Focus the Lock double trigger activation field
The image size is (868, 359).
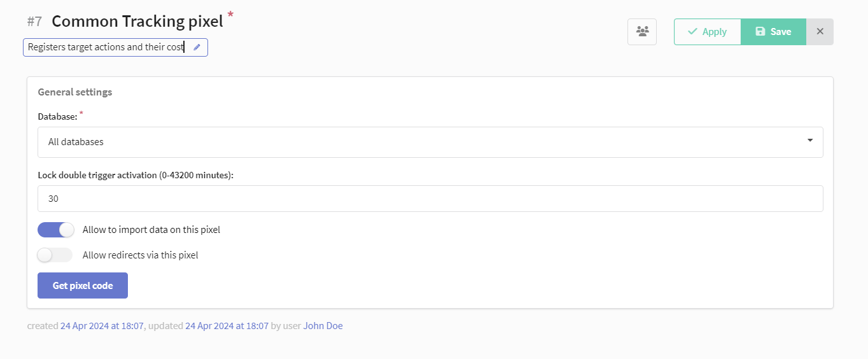tap(430, 199)
